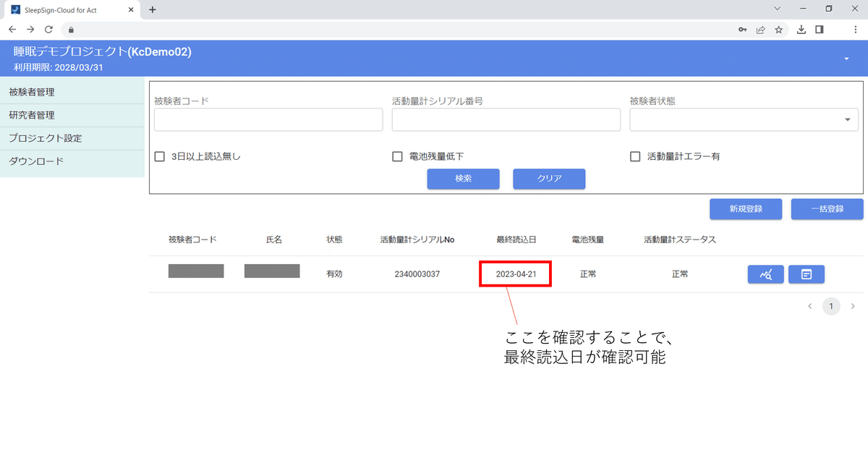Click the 新規登録 registration button
Image resolution: width=868 pixels, height=466 pixels.
click(746, 208)
